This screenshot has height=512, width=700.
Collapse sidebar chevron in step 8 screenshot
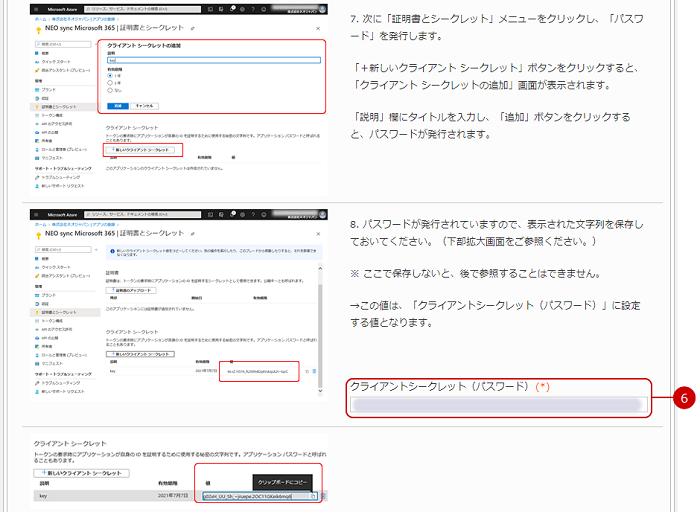point(96,250)
